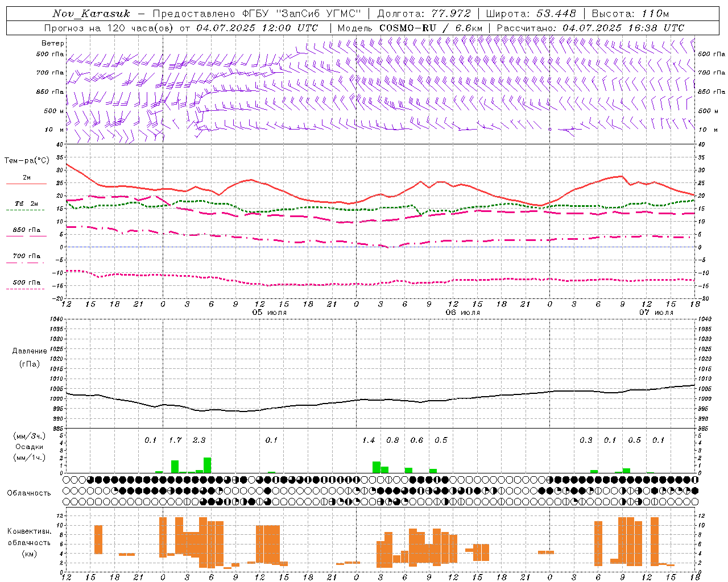Click the 2.3 precipitation total value
Viewport: 728px width, 582px height.
click(199, 440)
